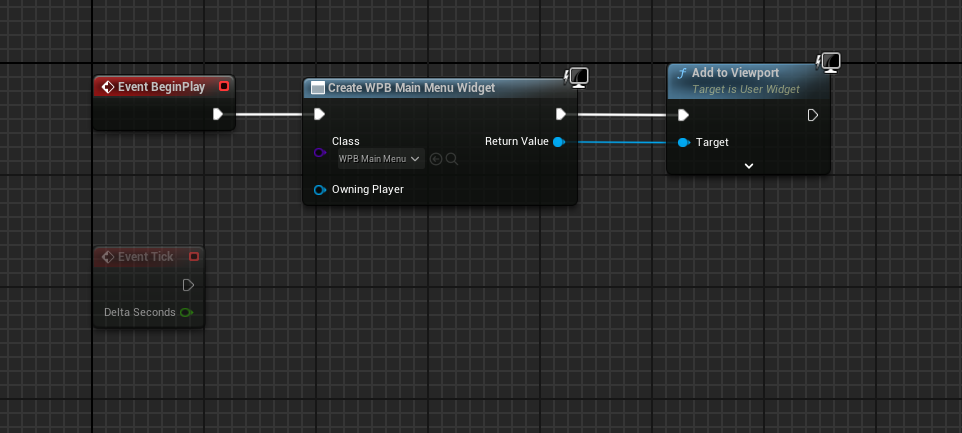Viewport: 962px width, 433px height.
Task: Click the Create Widget node's execution input pin
Action: click(x=319, y=114)
